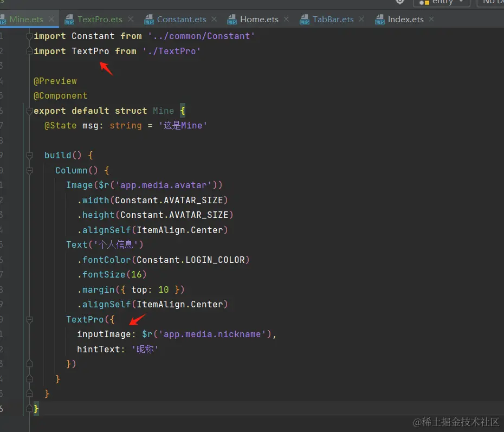Collapse the TextPro({ block fold marker
The image size is (504, 432).
tap(29, 319)
